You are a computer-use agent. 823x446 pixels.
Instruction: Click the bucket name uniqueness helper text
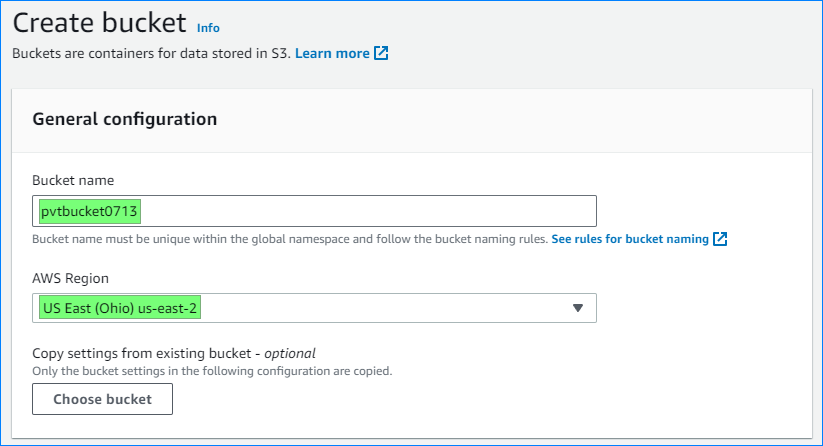click(x=290, y=240)
